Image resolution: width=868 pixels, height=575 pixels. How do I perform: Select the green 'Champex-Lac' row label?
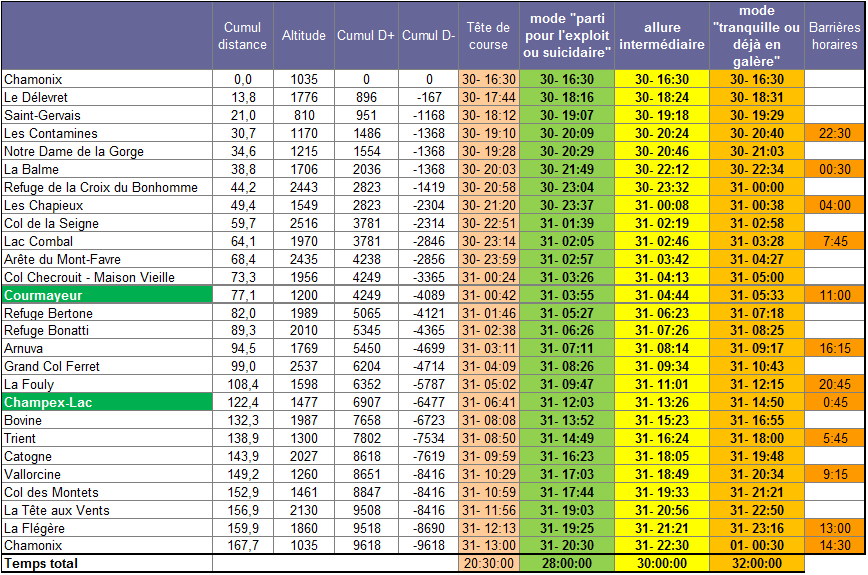tap(107, 402)
